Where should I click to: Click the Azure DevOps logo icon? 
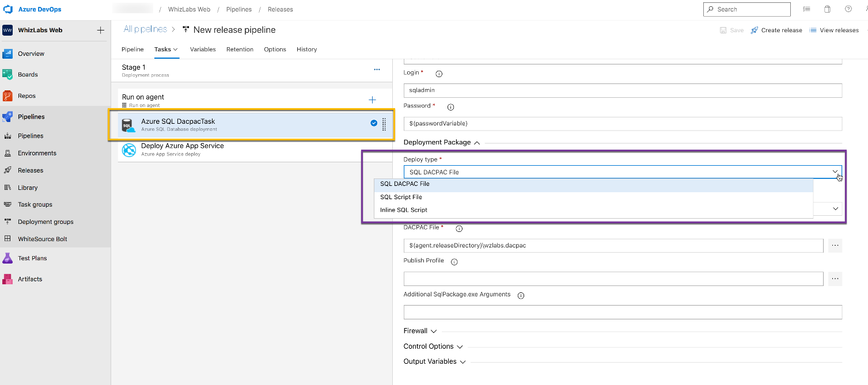pos(8,9)
